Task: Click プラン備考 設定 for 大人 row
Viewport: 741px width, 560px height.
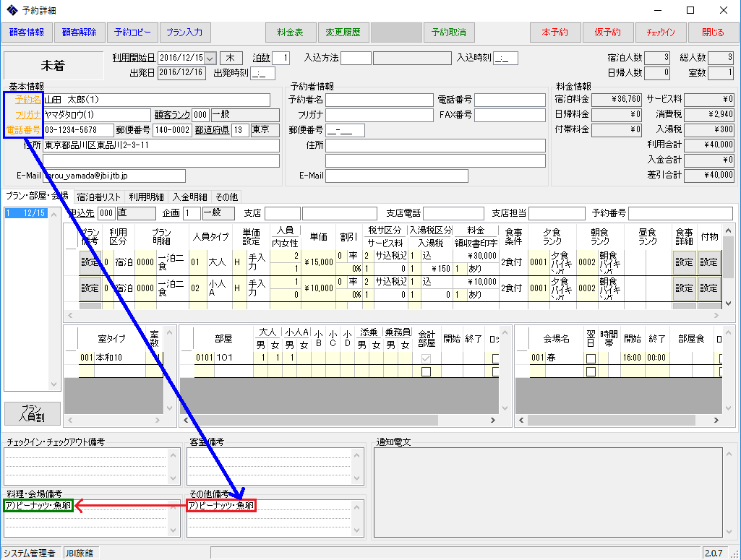Action: tap(90, 262)
